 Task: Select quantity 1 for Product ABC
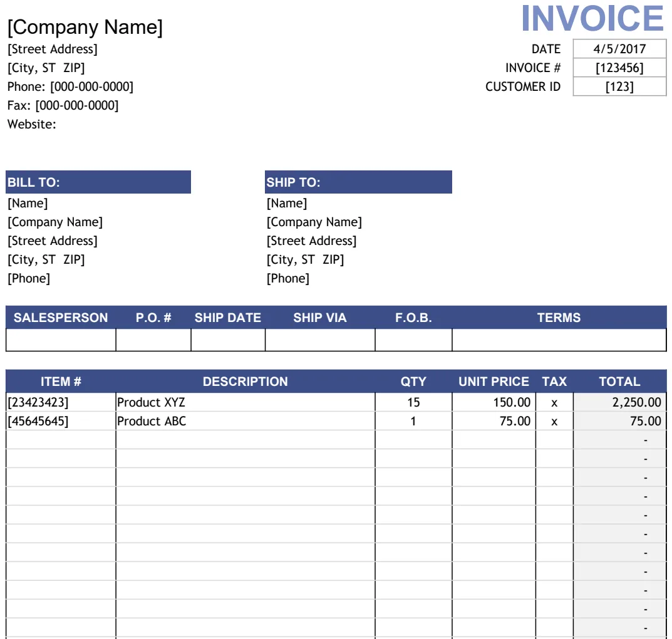coord(413,421)
